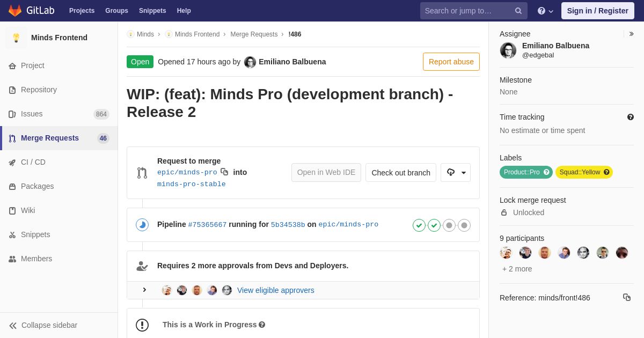Show + 2 more participants
This screenshot has height=338, width=644.
tap(517, 269)
